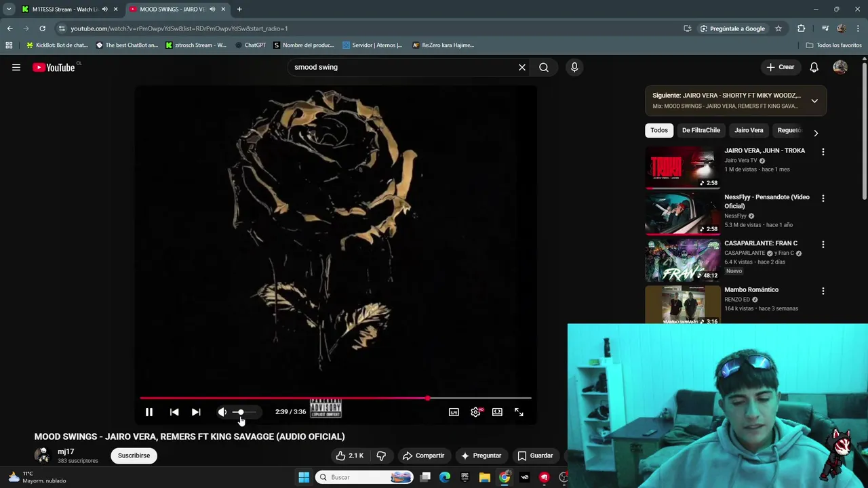Reload the current page

coord(42,28)
